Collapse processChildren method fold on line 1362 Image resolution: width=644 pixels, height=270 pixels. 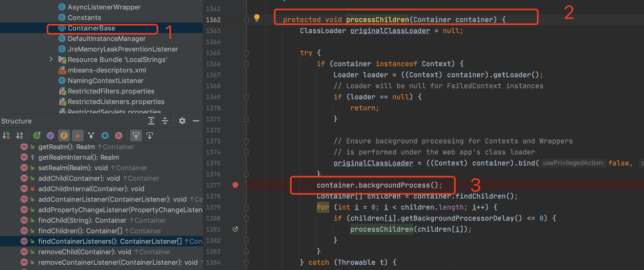(x=246, y=20)
